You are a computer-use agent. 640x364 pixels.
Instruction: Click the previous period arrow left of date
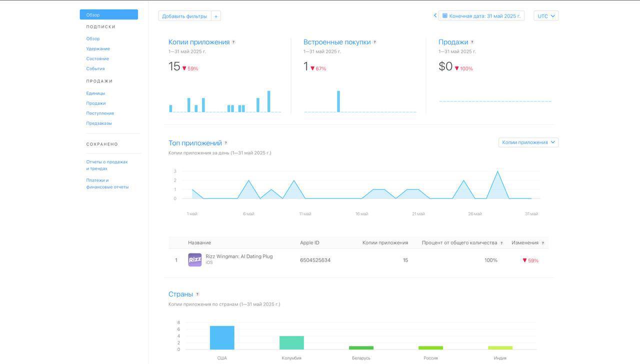point(435,16)
